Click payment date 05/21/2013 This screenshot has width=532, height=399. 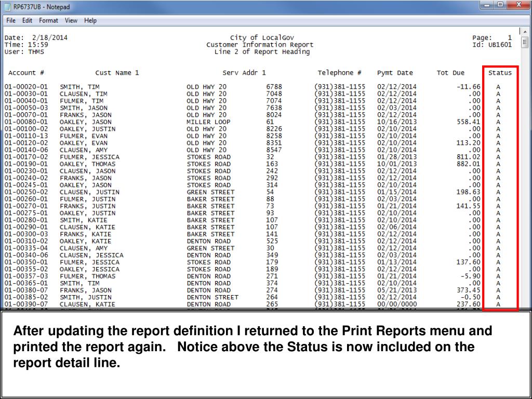pos(396,290)
